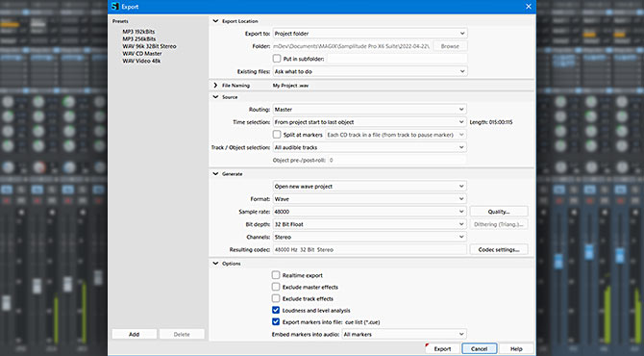Click the Object pre-/post-roll field
This screenshot has width=644, height=356.
point(397,160)
